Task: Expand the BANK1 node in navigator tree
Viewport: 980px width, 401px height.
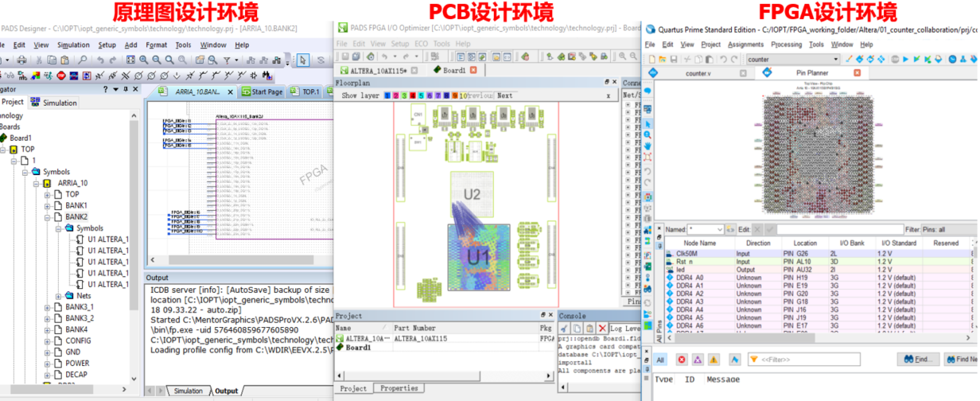Action: point(48,205)
